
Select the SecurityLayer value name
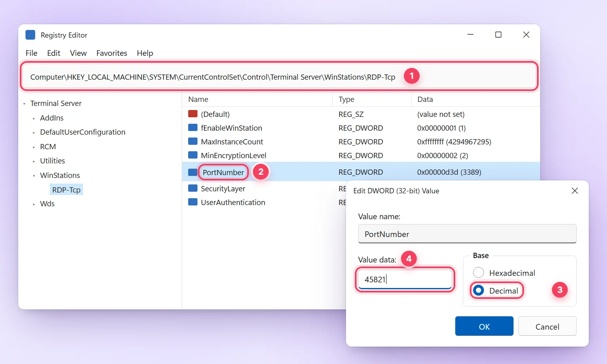click(x=223, y=188)
